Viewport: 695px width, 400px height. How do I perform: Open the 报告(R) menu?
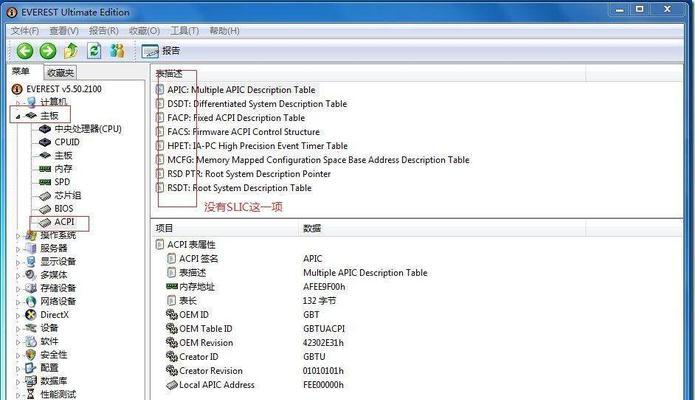(x=104, y=31)
